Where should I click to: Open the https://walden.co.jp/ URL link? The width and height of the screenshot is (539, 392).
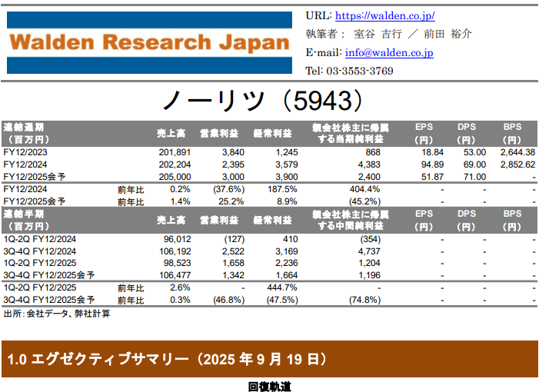tap(384, 15)
